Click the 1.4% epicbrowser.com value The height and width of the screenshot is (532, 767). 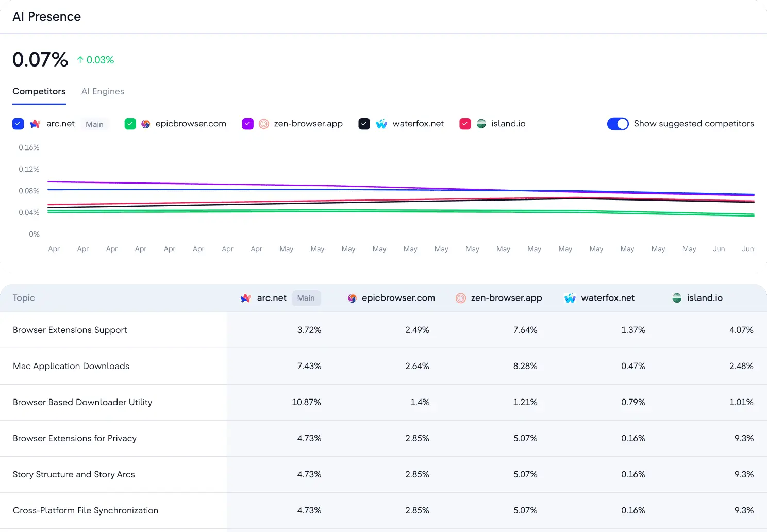pyautogui.click(x=420, y=402)
